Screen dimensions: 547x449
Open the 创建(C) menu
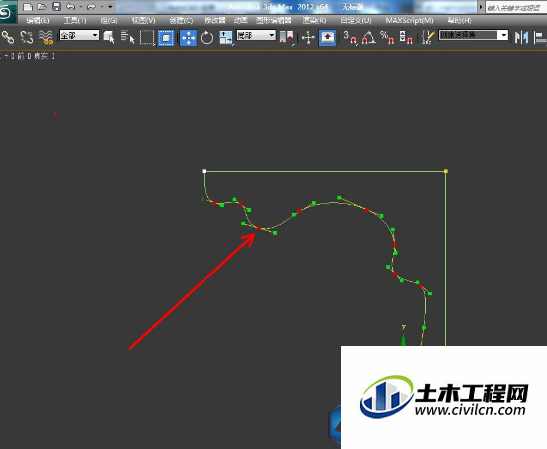[181, 21]
